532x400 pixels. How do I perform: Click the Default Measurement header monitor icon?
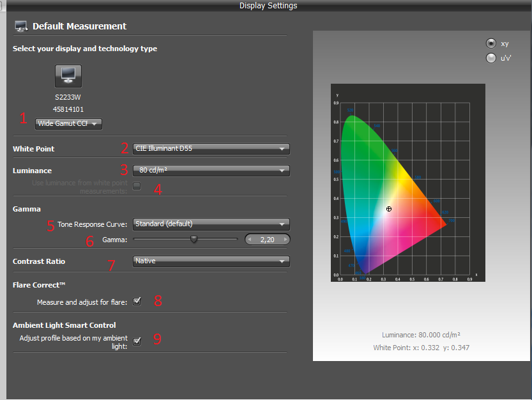pos(21,27)
